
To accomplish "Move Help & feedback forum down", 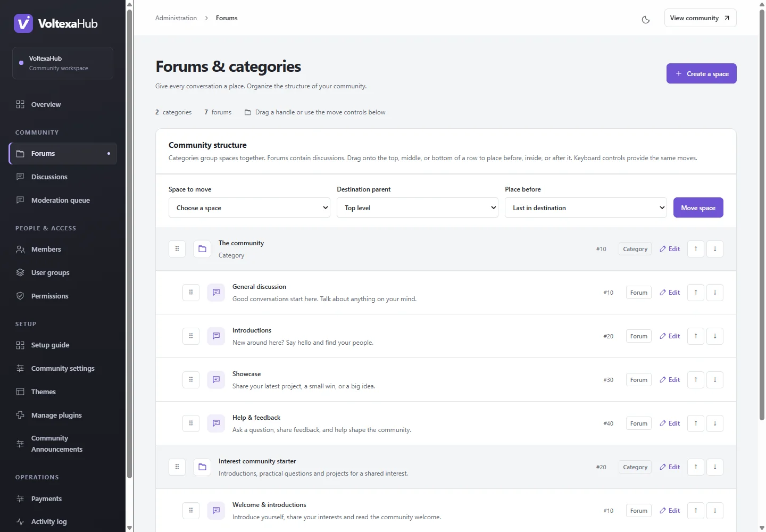I will pyautogui.click(x=715, y=423).
